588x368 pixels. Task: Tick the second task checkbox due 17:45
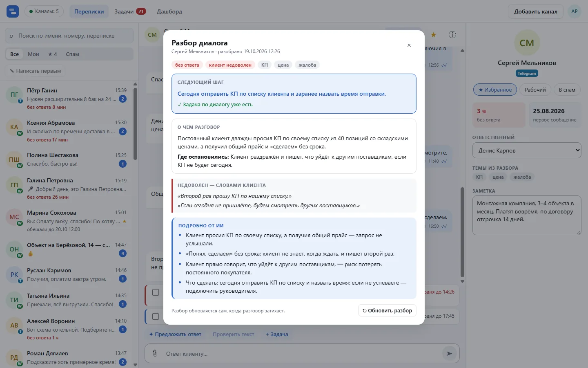156,316
